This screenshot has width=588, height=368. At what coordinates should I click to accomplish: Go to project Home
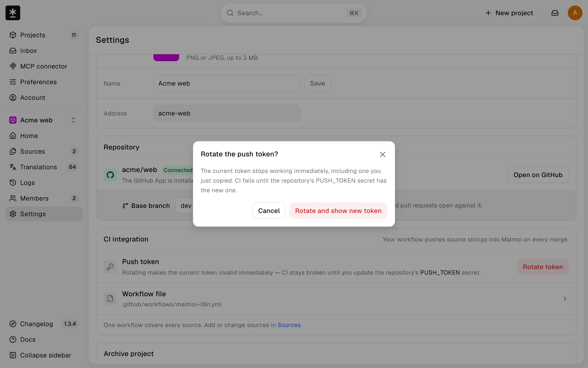(44, 136)
